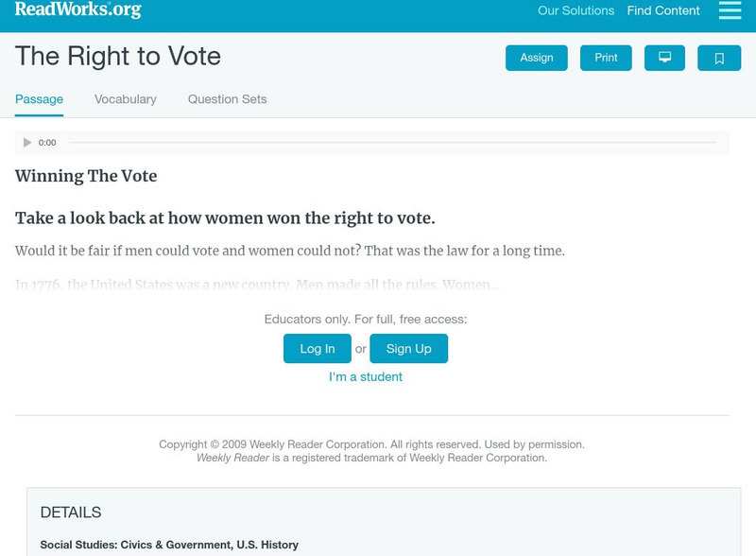Click the audio time 0:00 label
Image resolution: width=756 pixels, height=556 pixels.
click(47, 143)
